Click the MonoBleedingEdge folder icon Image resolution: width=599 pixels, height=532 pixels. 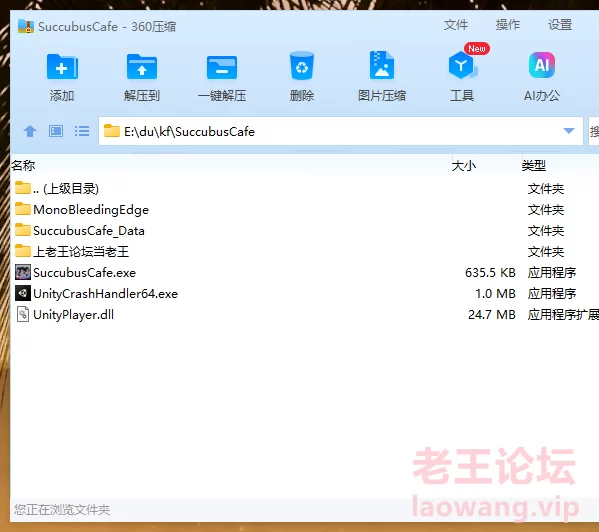[x=23, y=209]
